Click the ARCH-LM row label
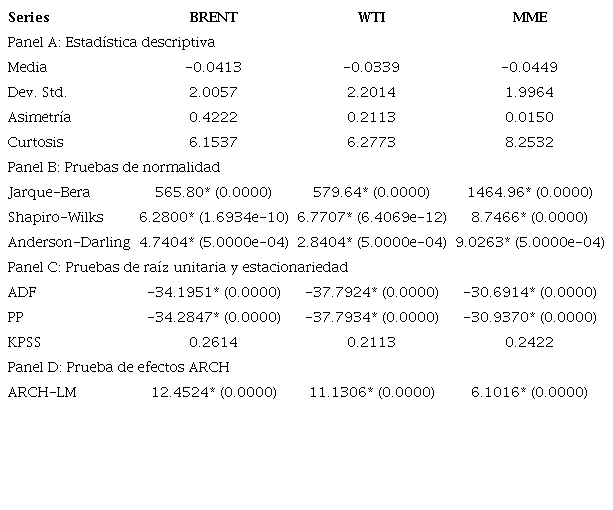The height and width of the screenshot is (510, 613). 41,392
